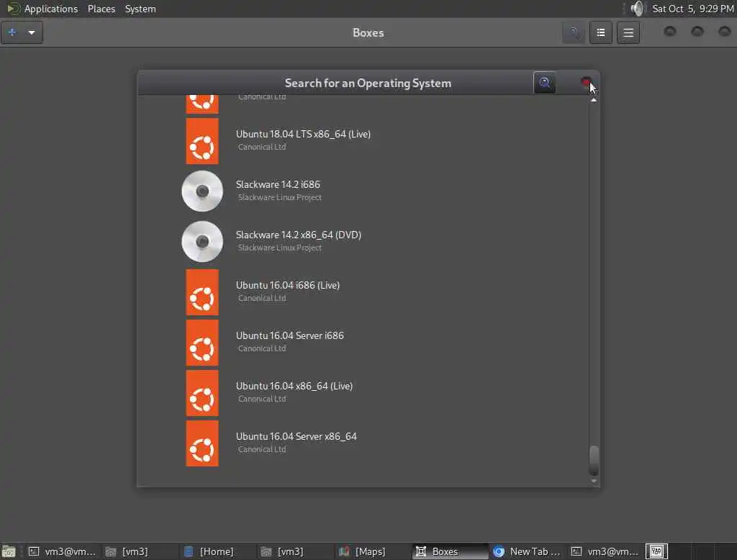The image size is (737, 560).
Task: Open the Boxes hamburger menu
Action: pos(628,32)
